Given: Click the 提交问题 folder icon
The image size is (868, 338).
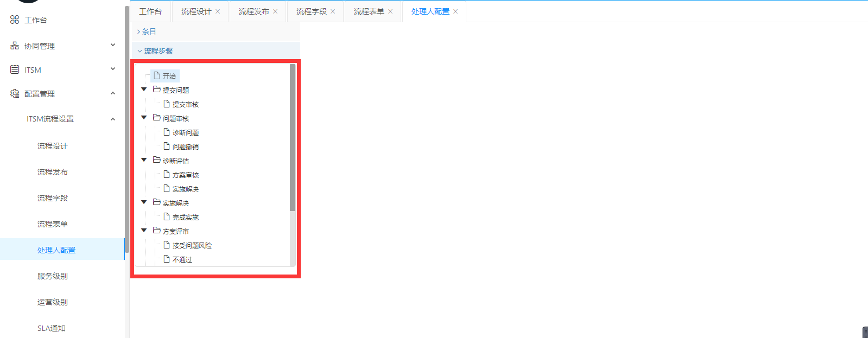Looking at the screenshot, I should click(157, 90).
